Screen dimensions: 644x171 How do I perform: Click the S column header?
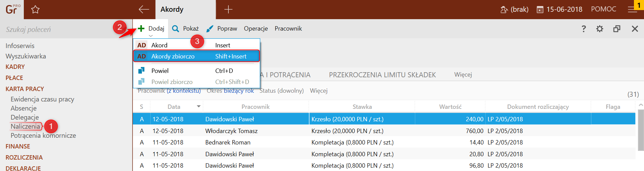click(142, 106)
